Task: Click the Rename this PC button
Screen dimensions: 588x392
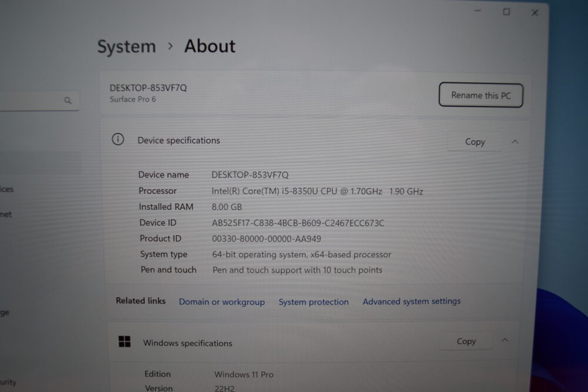Action: (x=481, y=95)
